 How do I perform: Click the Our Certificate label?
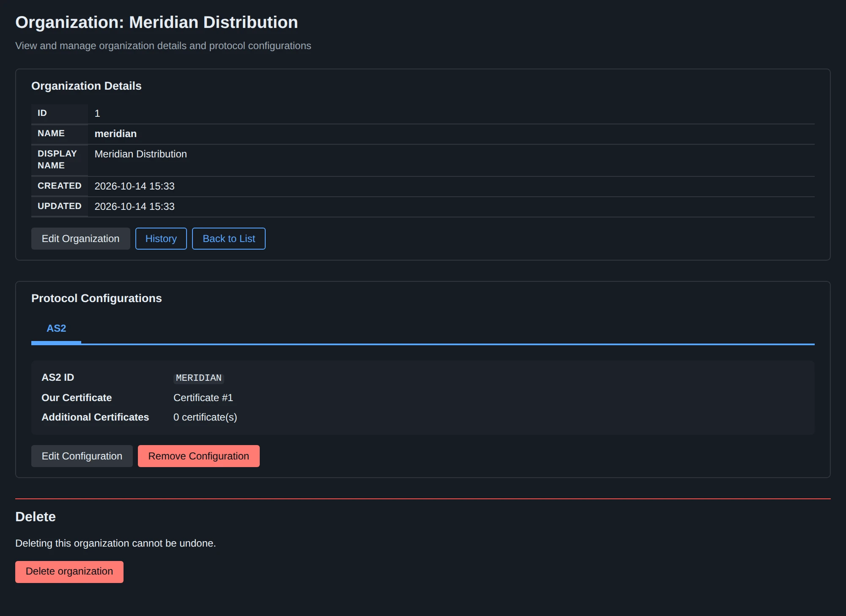(77, 398)
